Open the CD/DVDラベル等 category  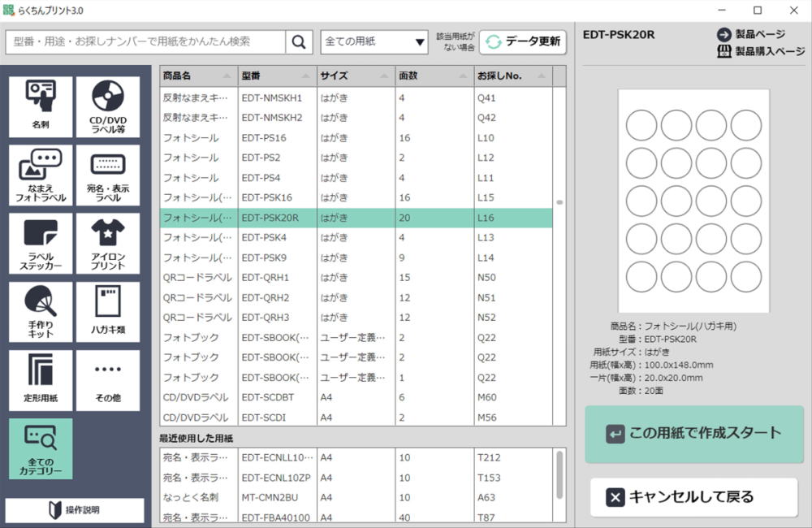pyautogui.click(x=107, y=107)
